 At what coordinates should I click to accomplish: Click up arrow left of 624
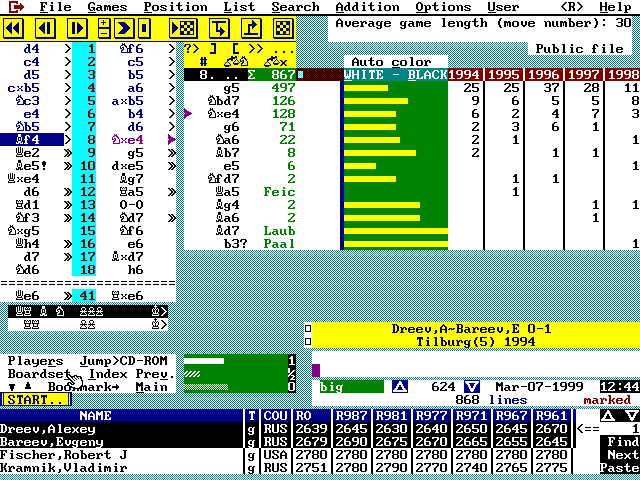(x=400, y=386)
